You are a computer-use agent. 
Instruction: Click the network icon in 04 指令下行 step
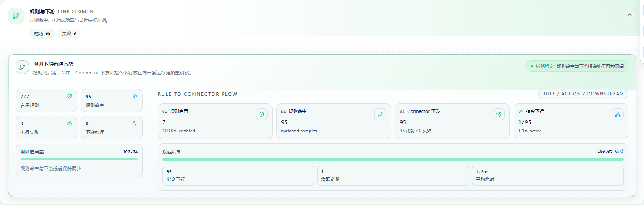click(x=617, y=114)
